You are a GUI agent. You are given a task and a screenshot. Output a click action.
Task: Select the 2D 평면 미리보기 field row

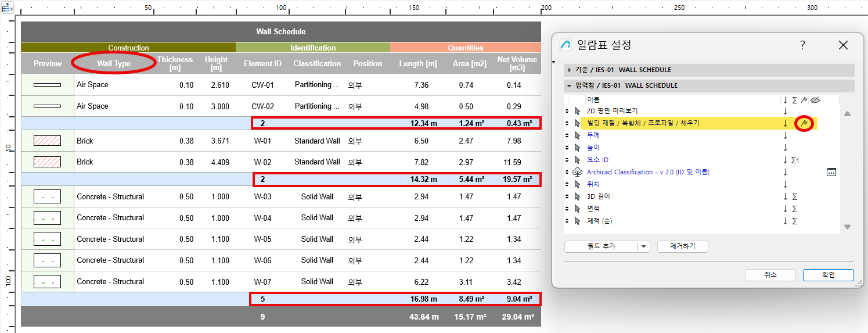pyautogui.click(x=612, y=111)
